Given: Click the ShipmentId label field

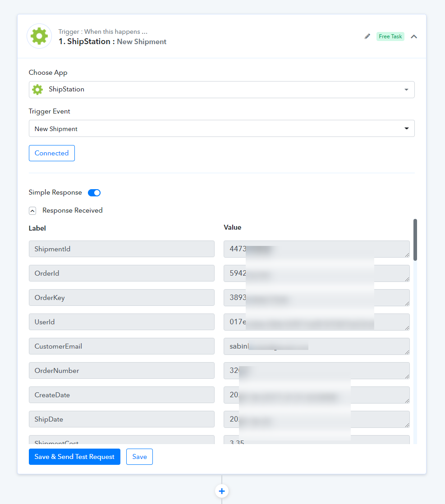Looking at the screenshot, I should click(x=122, y=249).
